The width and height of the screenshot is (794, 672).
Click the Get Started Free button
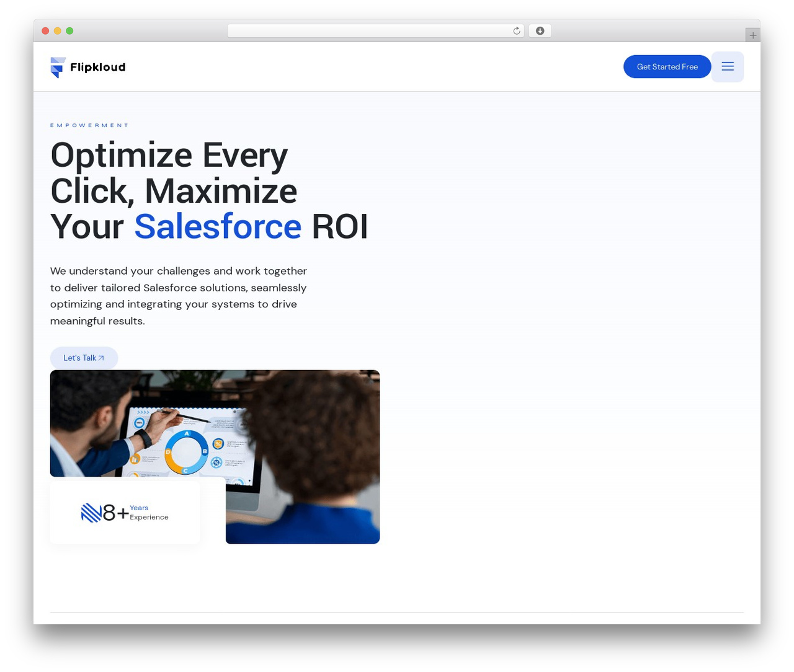tap(667, 67)
